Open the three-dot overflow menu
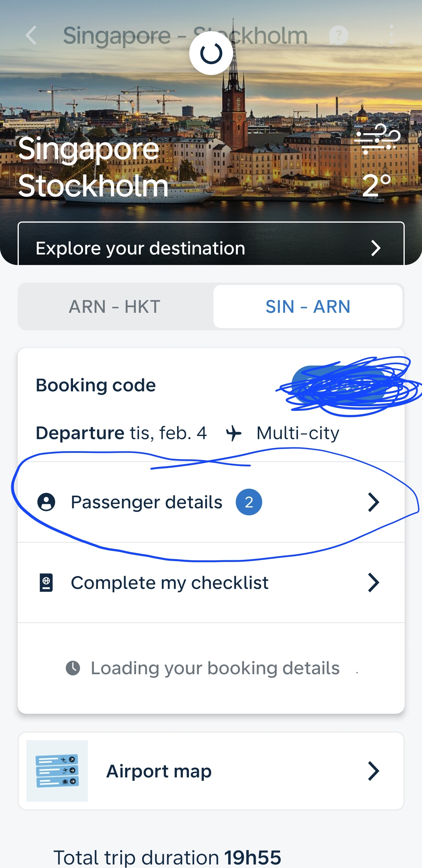 391,35
